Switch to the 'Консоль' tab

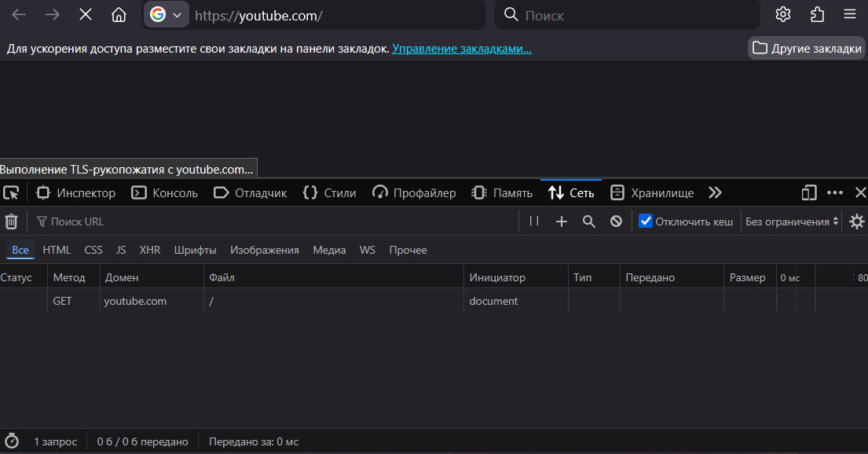(166, 192)
